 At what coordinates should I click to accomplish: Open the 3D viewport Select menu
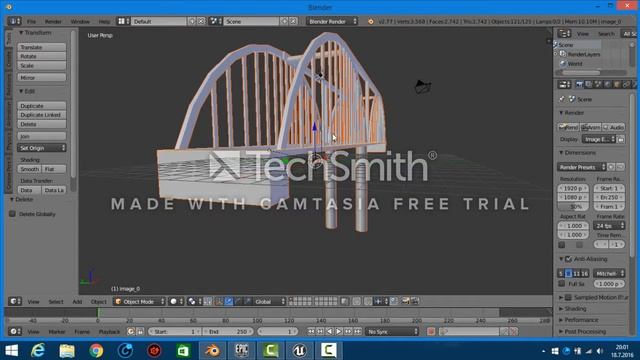coord(56,302)
